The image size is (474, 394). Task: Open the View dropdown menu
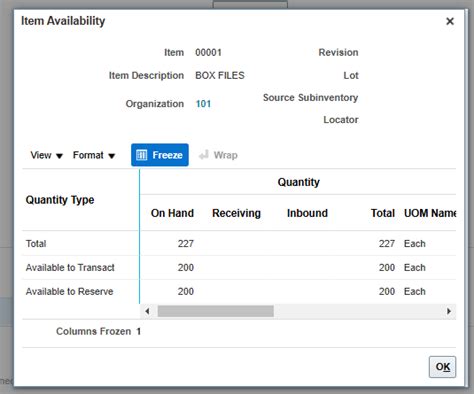pos(46,155)
